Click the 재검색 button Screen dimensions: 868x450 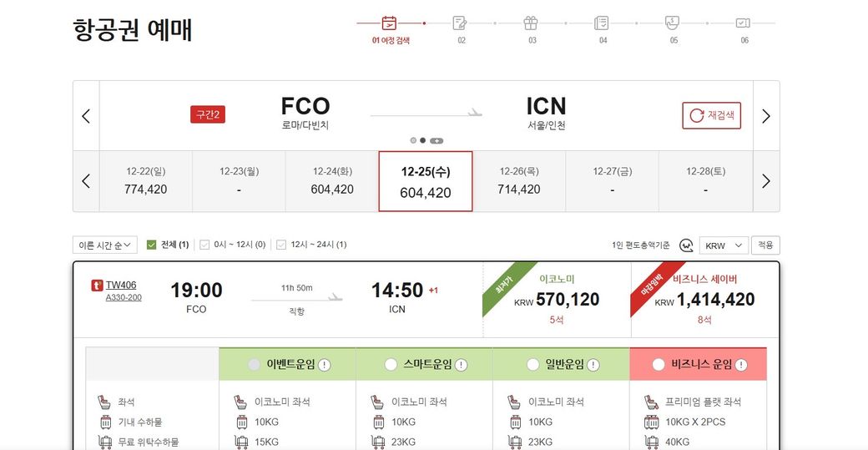[711, 116]
